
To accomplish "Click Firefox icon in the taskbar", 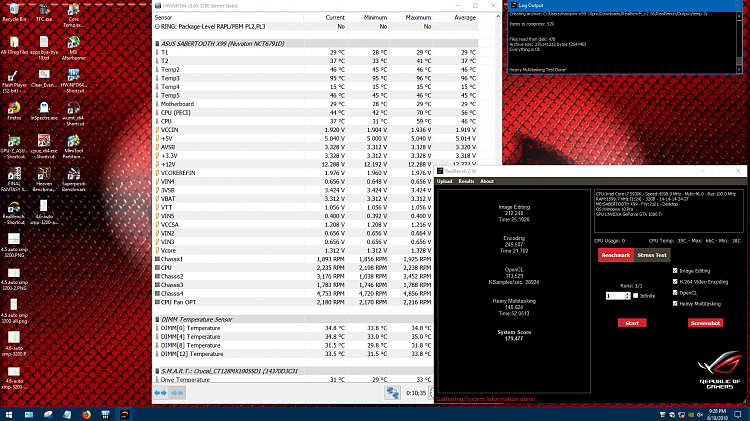I will point(86,414).
